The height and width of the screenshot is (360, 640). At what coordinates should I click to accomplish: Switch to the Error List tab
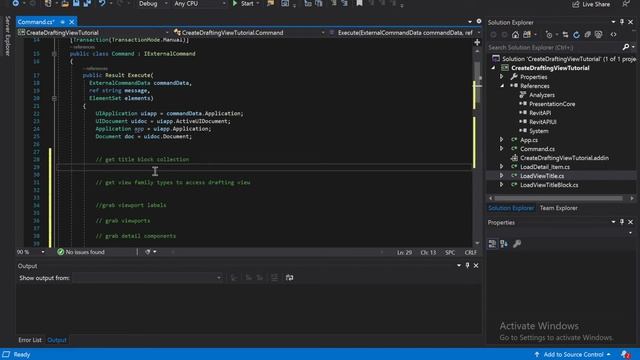(x=30, y=340)
